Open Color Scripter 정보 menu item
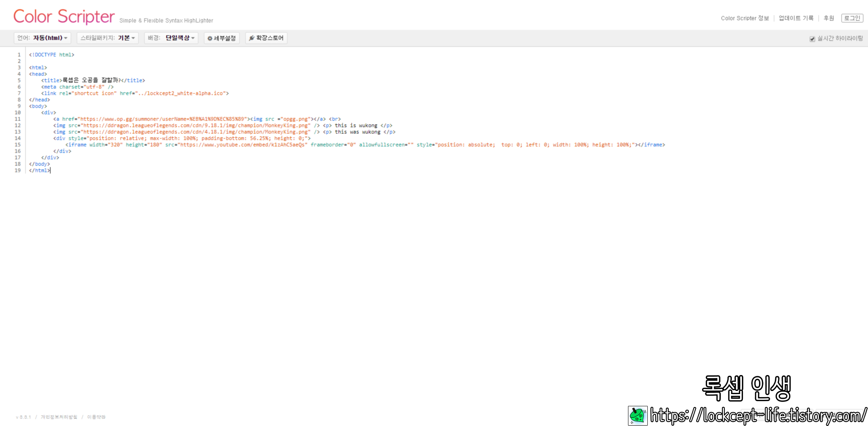This screenshot has height=426, width=868. [744, 18]
